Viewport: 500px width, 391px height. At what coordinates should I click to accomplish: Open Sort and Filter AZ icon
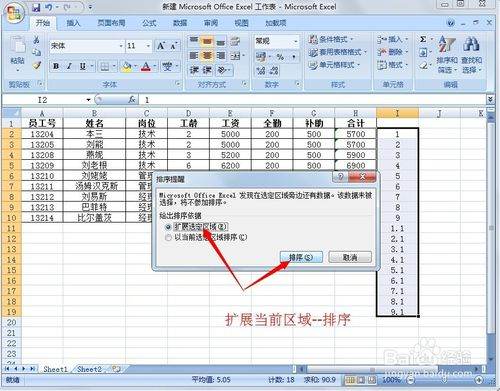[x=447, y=44]
